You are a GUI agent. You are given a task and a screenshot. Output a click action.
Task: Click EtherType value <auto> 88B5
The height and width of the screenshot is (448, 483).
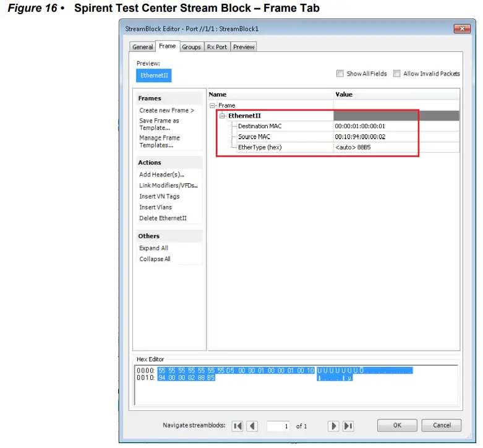click(353, 147)
